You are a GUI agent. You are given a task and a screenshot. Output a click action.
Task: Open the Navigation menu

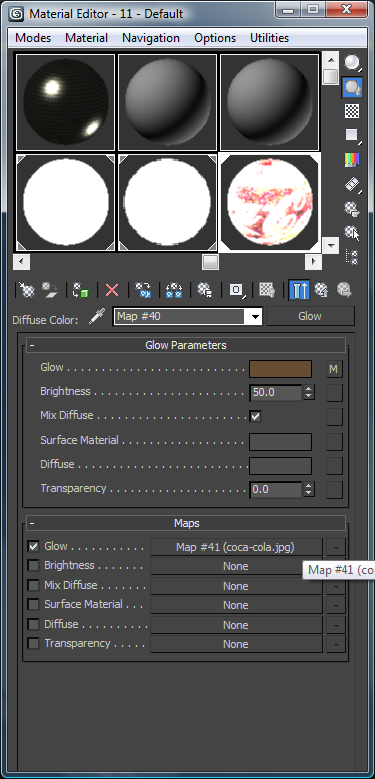tap(151, 38)
